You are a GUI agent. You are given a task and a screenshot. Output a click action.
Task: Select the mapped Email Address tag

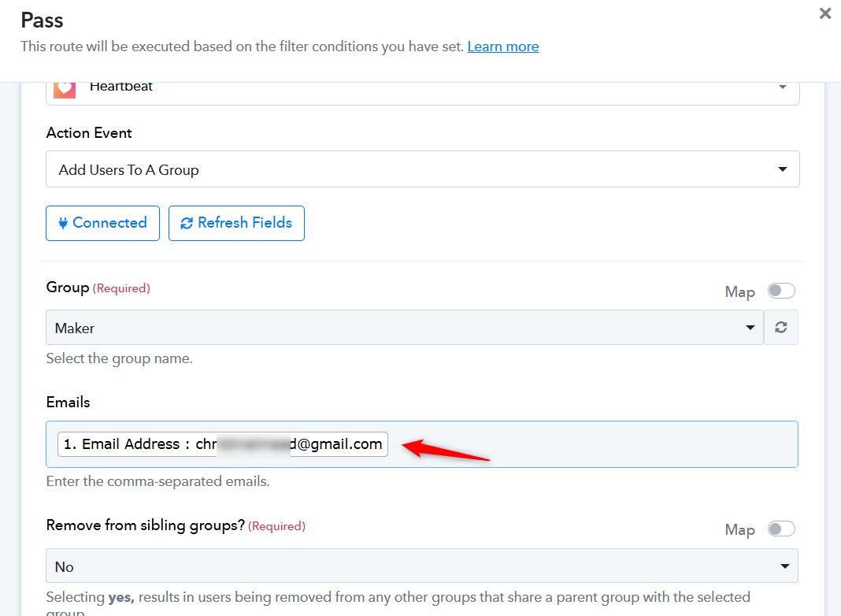(223, 444)
